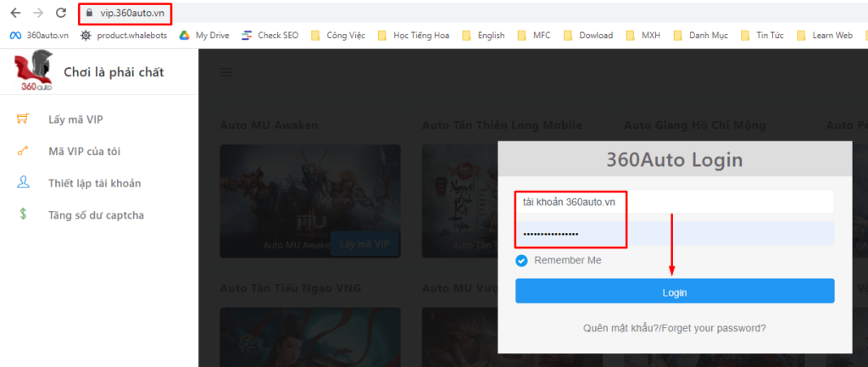Open the Tin Tức bookmark folder
The width and height of the screenshot is (868, 367).
[x=762, y=36]
